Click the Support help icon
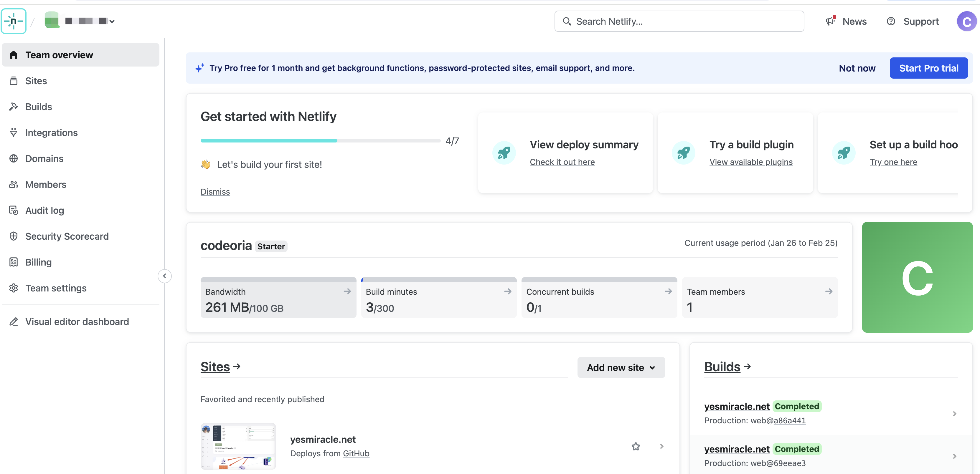Image resolution: width=980 pixels, height=474 pixels. coord(891,21)
